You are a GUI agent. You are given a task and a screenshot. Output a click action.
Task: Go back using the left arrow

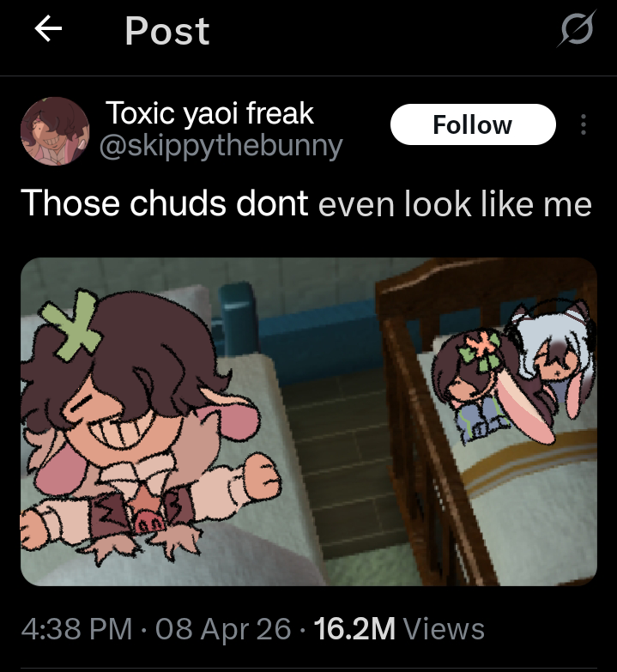(x=48, y=30)
